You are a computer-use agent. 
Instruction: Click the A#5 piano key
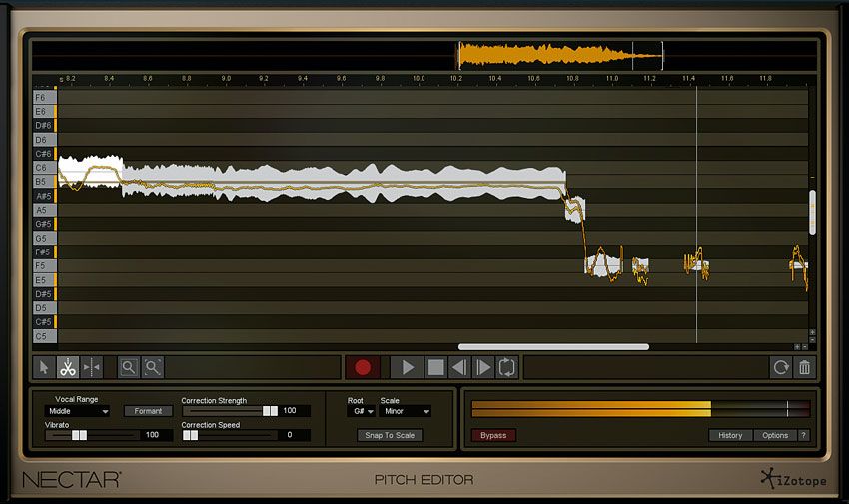click(44, 196)
